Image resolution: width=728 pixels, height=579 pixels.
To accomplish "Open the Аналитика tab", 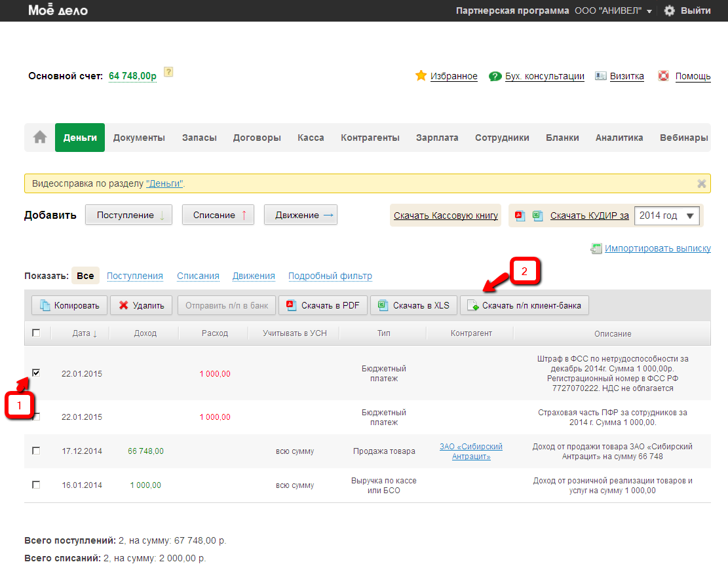I will (619, 138).
